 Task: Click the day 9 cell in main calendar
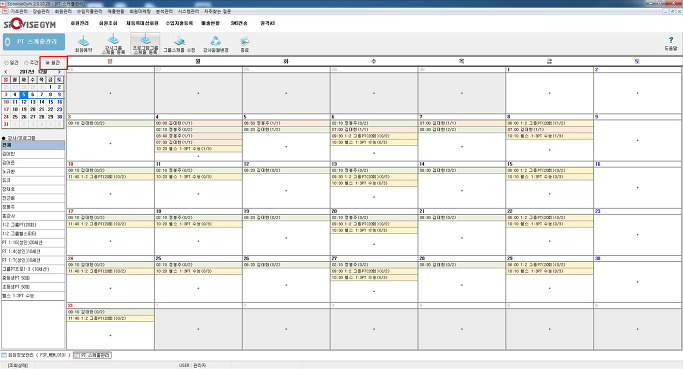(637, 138)
